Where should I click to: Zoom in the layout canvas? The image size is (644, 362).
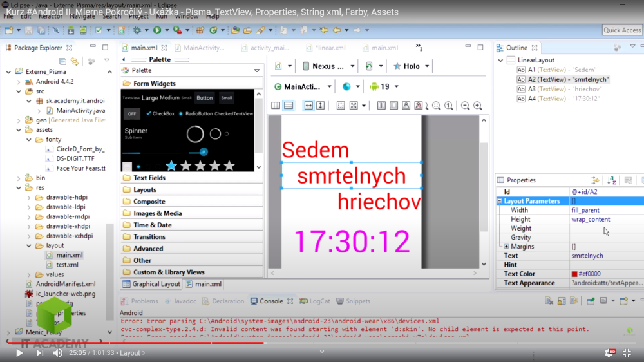click(478, 106)
